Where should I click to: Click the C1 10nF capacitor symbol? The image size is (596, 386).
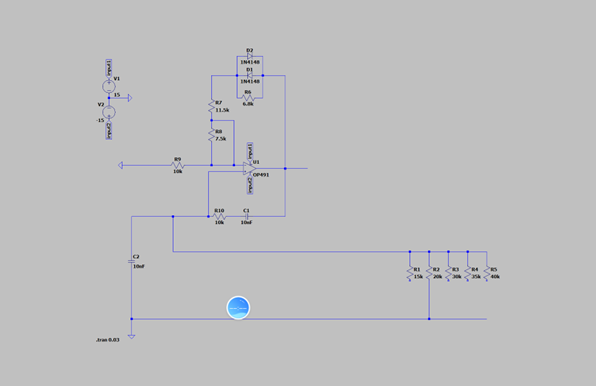point(246,217)
